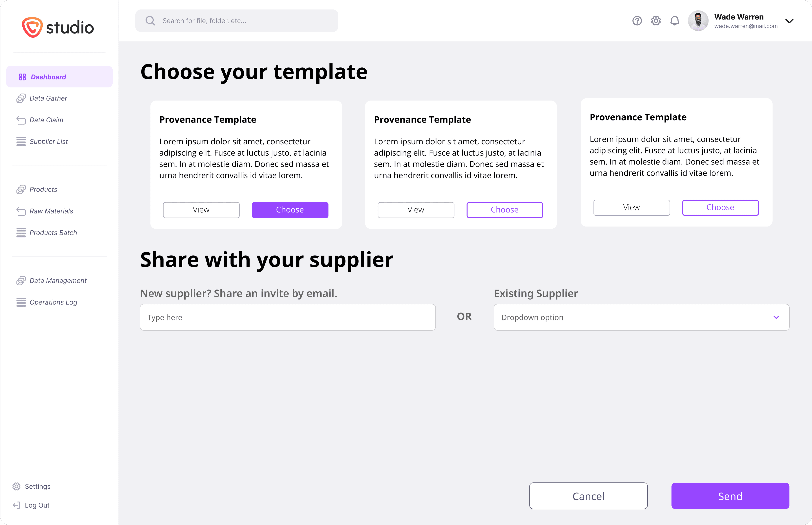Click the notifications bell icon
812x525 pixels.
pyautogui.click(x=675, y=21)
